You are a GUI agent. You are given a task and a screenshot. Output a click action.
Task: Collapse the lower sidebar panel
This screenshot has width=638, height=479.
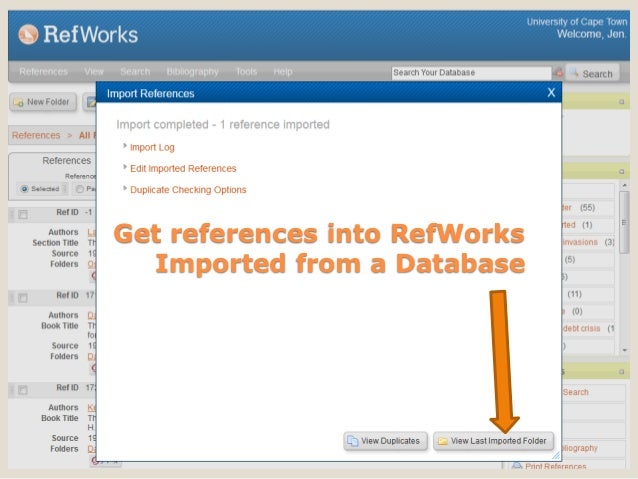[621, 372]
